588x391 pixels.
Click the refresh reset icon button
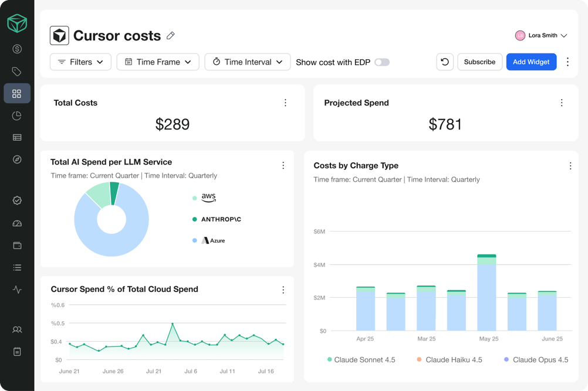(x=445, y=62)
